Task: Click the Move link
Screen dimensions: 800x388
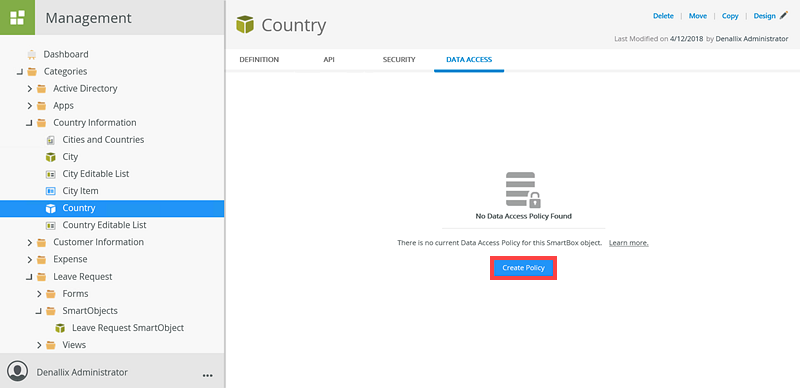Action: click(x=698, y=16)
